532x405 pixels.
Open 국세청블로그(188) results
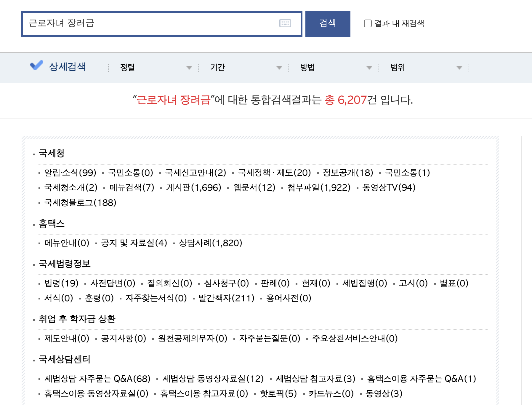pyautogui.click(x=80, y=203)
